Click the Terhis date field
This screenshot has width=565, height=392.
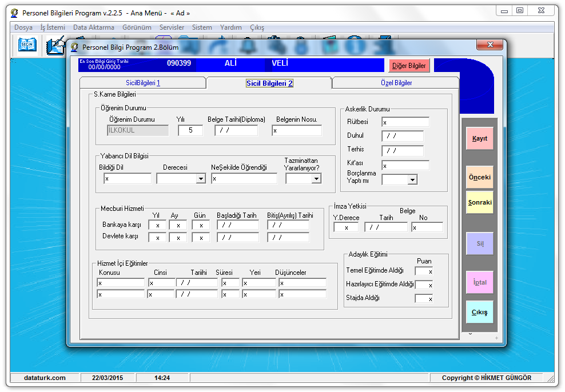pos(403,150)
